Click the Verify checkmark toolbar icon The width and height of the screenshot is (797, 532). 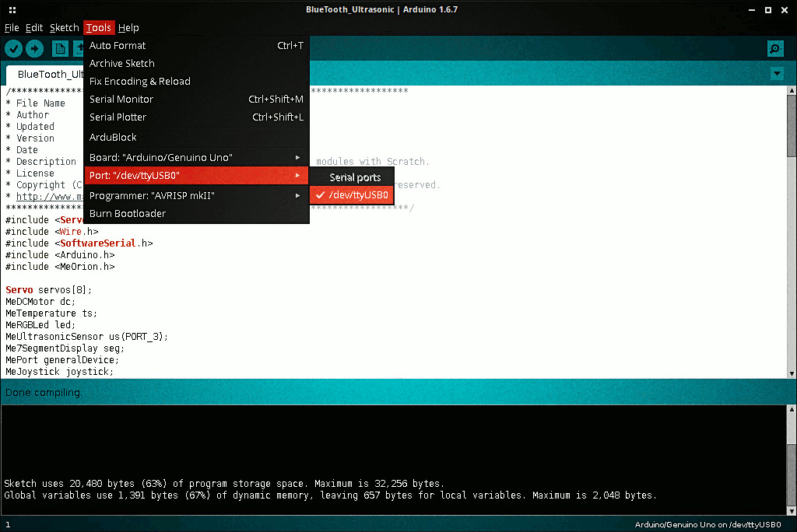pos(14,49)
